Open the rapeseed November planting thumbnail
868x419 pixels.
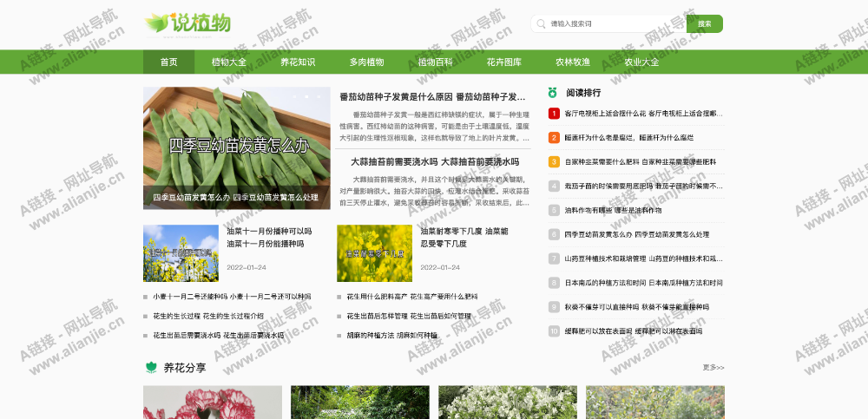point(181,253)
